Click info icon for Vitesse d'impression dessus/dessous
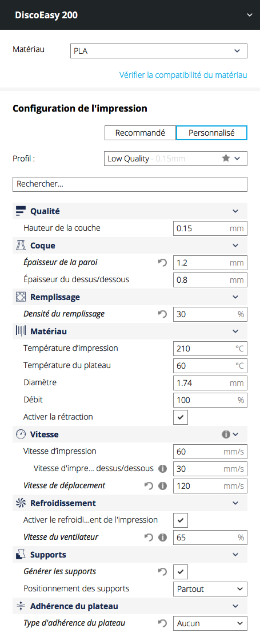This screenshot has width=260, height=644. tap(162, 469)
